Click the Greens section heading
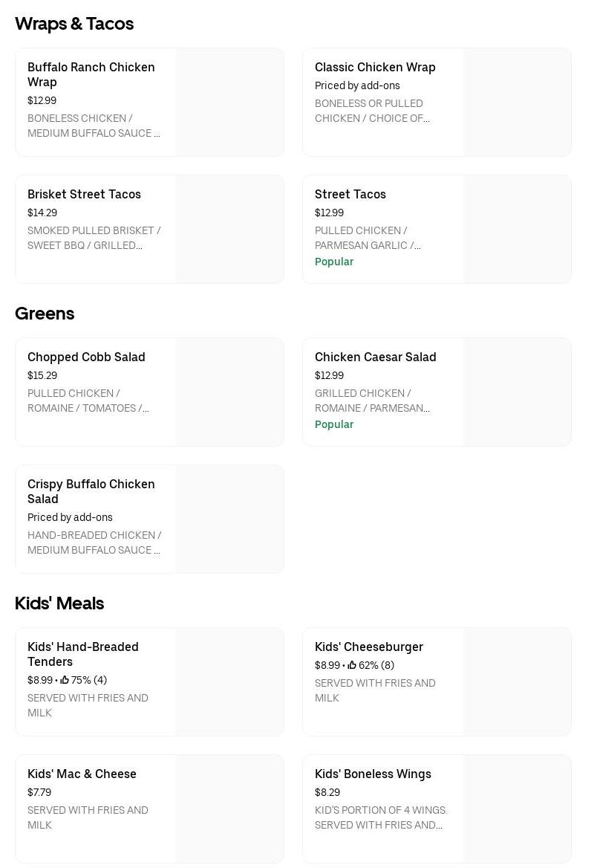The height and width of the screenshot is (868, 597). coord(45,314)
